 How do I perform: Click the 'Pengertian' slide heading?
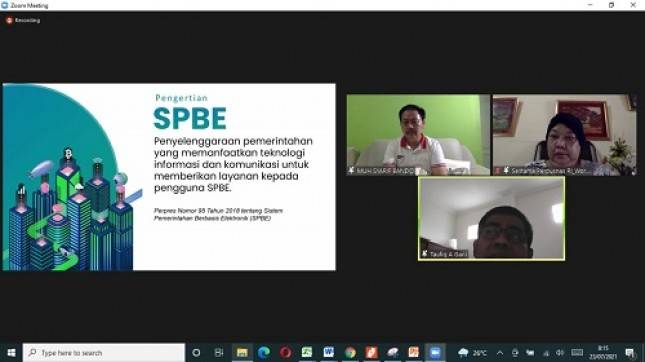(x=181, y=98)
